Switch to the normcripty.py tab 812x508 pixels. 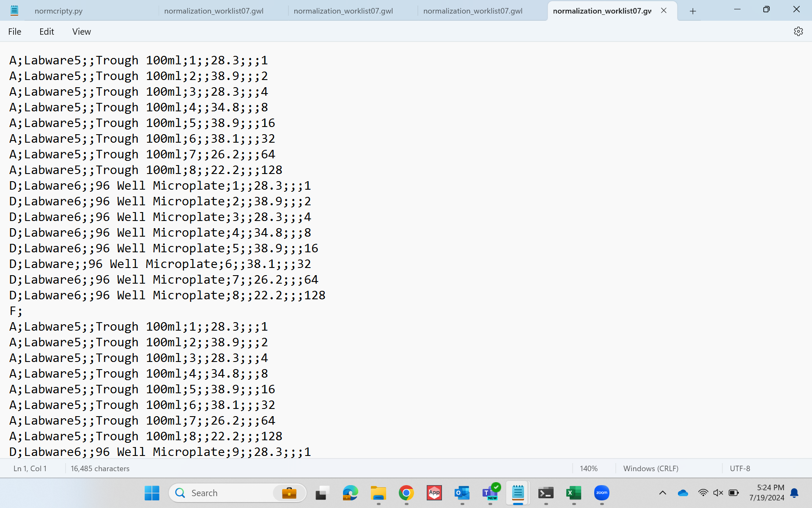click(x=58, y=11)
